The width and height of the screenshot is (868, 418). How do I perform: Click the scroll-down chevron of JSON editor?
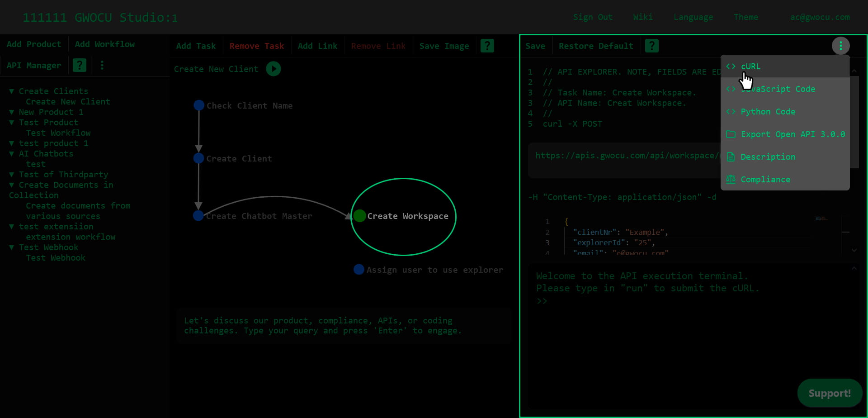point(854,250)
